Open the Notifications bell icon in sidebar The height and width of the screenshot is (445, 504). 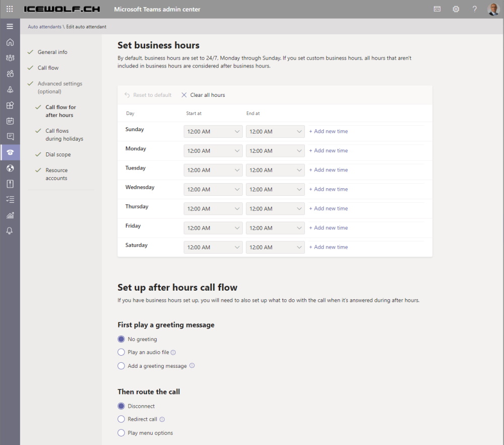tap(10, 231)
